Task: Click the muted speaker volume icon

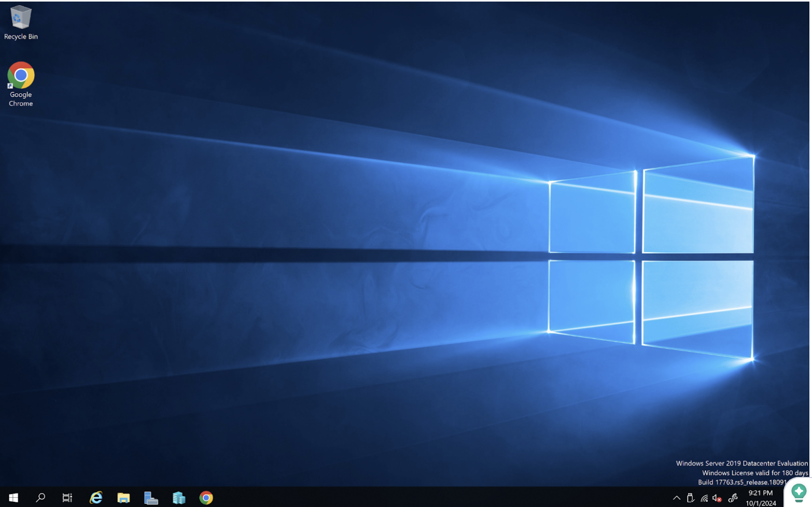Action: pos(717,498)
